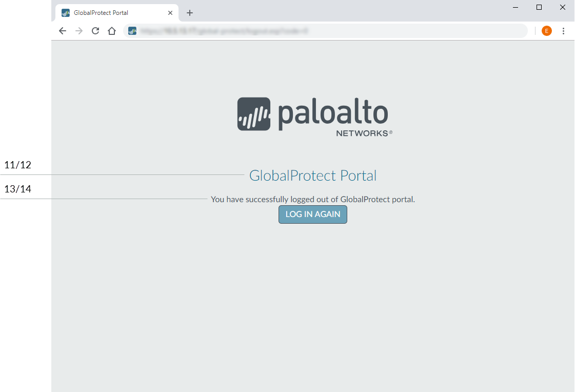Click the GlobalProtect Portal heading
The image size is (575, 392).
click(x=313, y=175)
